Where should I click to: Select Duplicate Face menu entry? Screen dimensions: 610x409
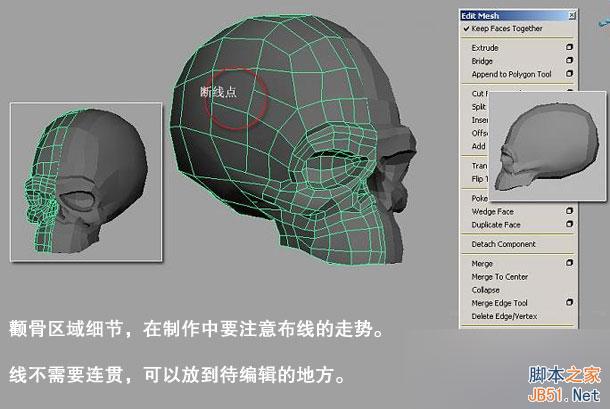click(496, 225)
